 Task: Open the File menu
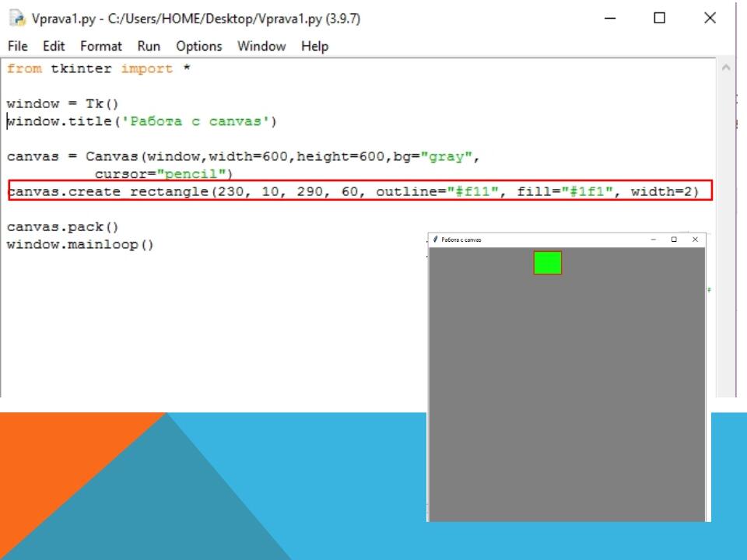16,46
